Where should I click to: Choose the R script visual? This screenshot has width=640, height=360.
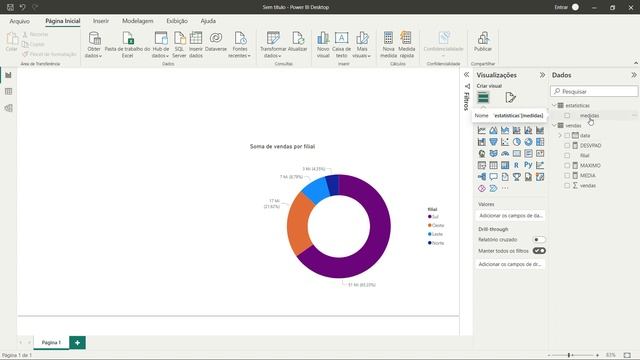click(516, 165)
